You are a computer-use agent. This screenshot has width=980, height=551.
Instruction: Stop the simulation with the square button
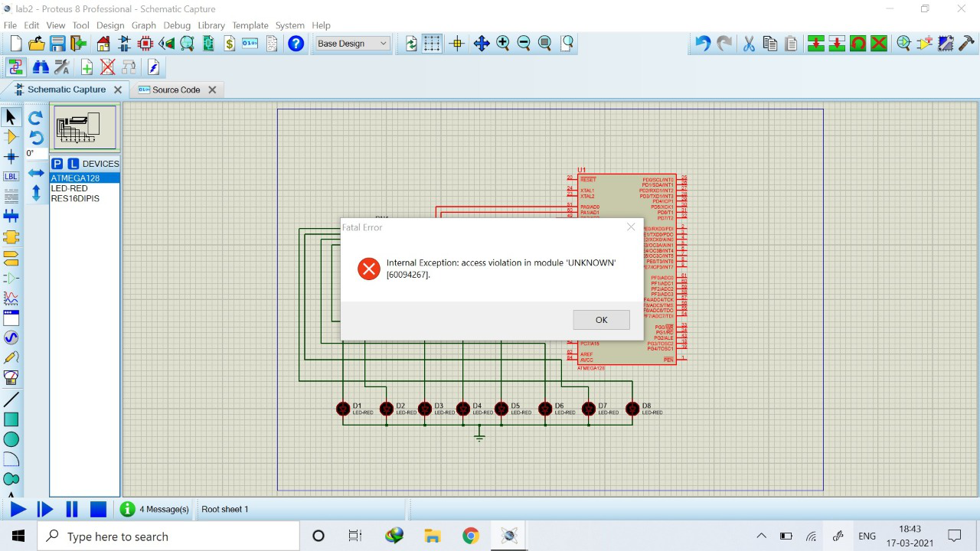(98, 509)
